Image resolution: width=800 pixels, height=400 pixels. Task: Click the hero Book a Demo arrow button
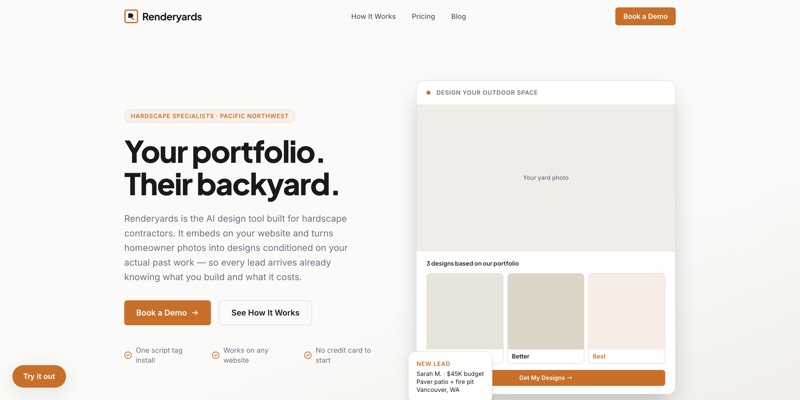(x=167, y=313)
